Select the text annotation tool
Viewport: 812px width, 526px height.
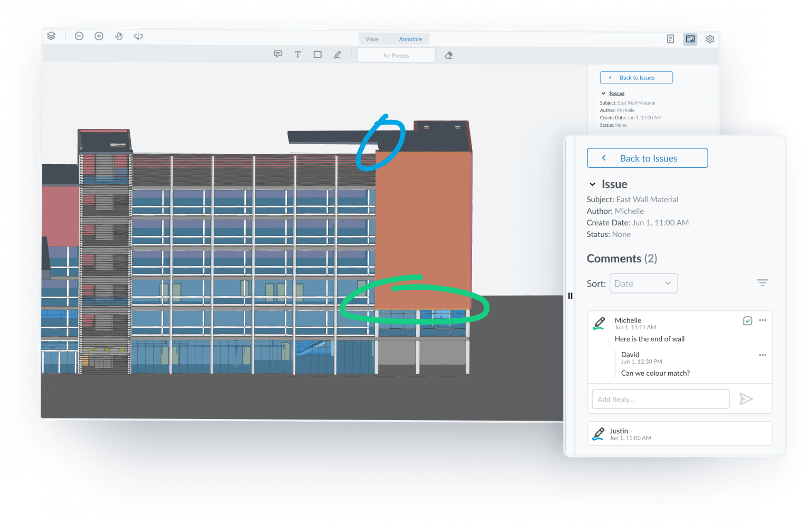[x=298, y=55]
